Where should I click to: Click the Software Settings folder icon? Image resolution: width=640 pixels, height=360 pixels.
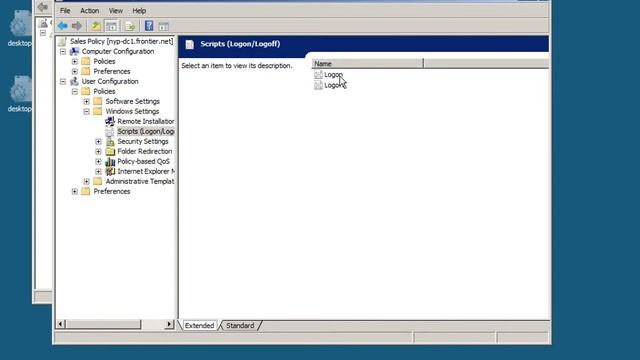98,101
